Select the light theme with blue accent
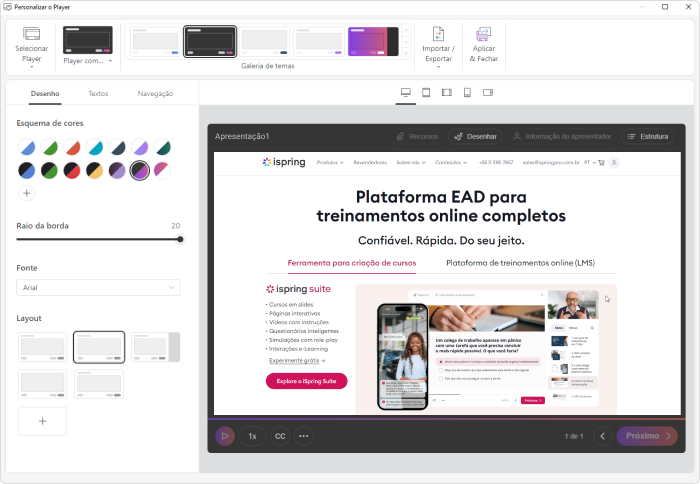Image resolution: width=700 pixels, height=484 pixels. pos(155,41)
